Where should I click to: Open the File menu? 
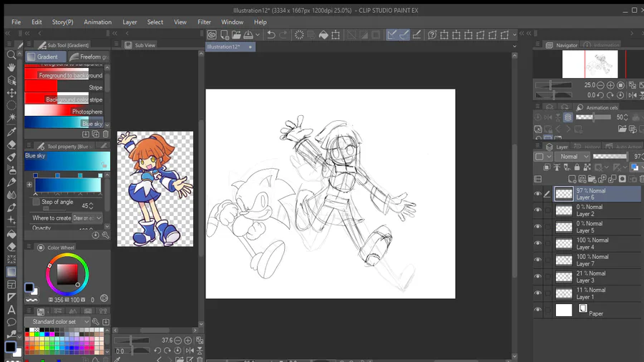click(16, 22)
